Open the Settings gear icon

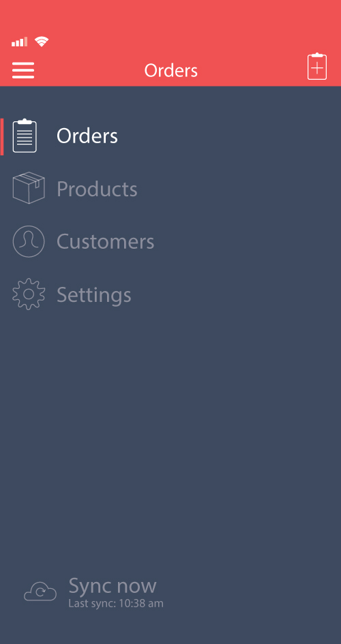click(x=29, y=294)
